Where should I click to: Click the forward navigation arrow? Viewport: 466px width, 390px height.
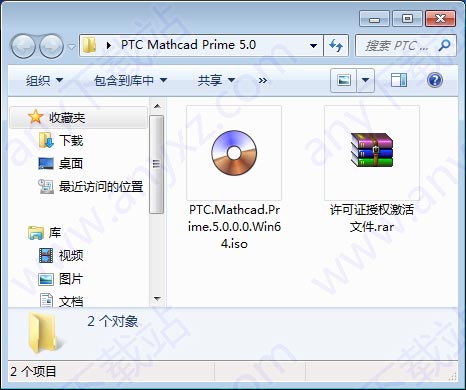[x=51, y=46]
